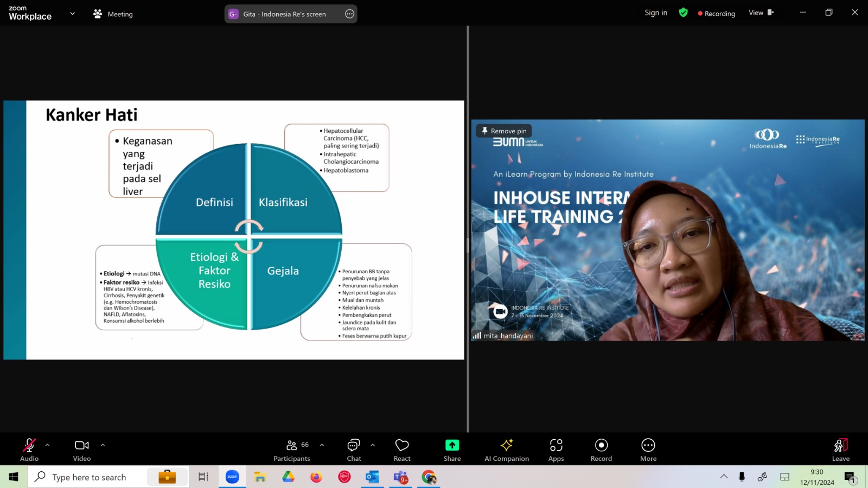
Task: Open the Chat panel
Action: tap(354, 450)
